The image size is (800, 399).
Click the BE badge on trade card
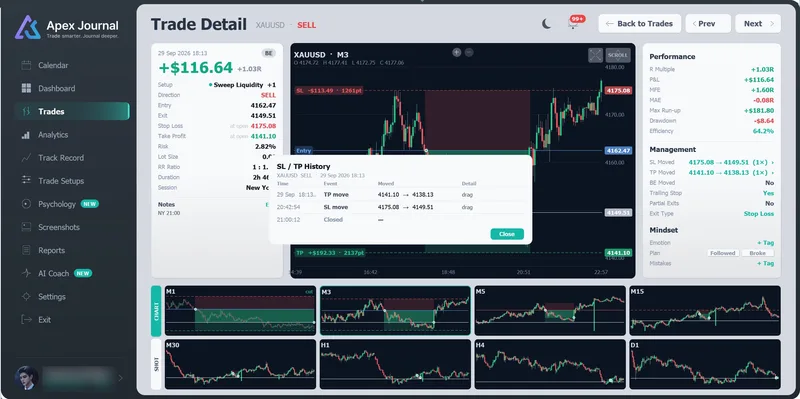268,53
